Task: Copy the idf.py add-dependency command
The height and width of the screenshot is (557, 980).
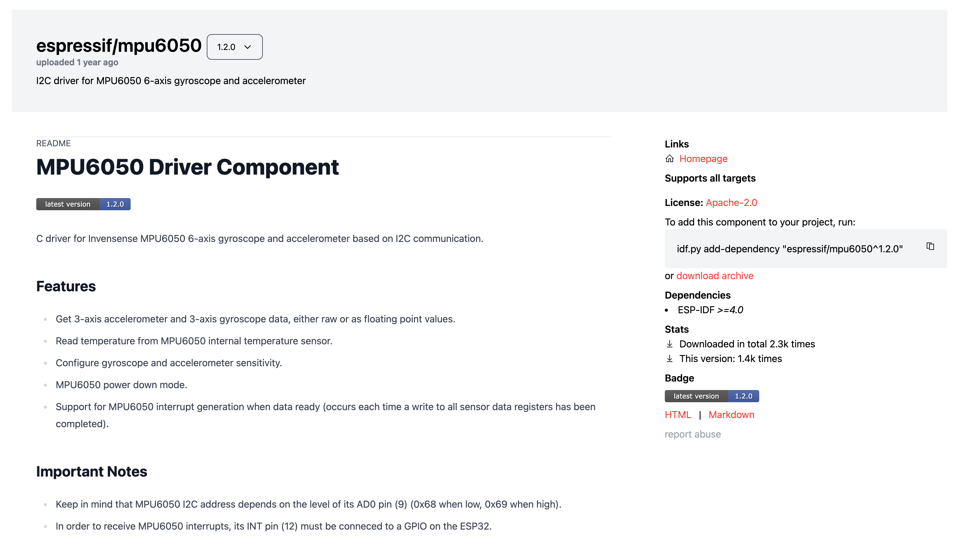Action: click(x=930, y=247)
